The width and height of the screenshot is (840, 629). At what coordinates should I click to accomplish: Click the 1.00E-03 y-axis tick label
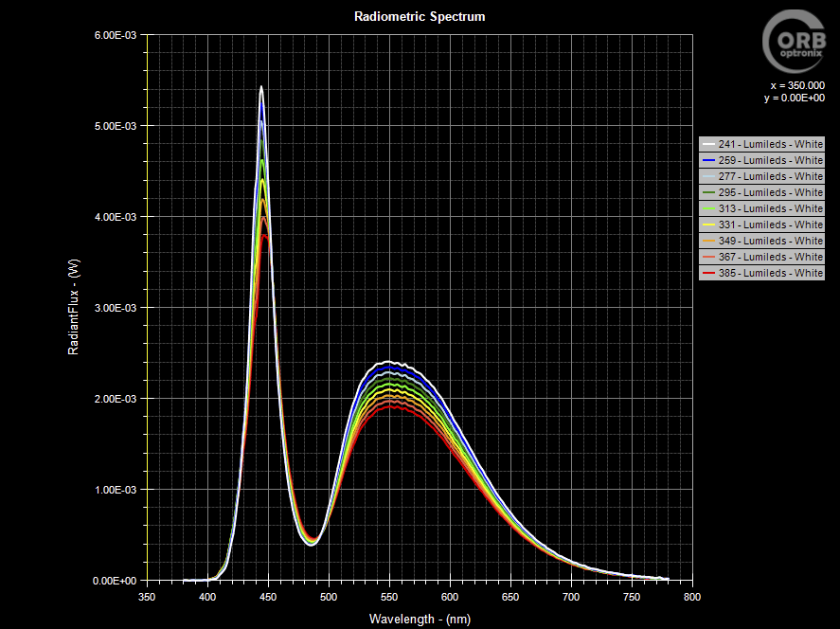coord(116,490)
